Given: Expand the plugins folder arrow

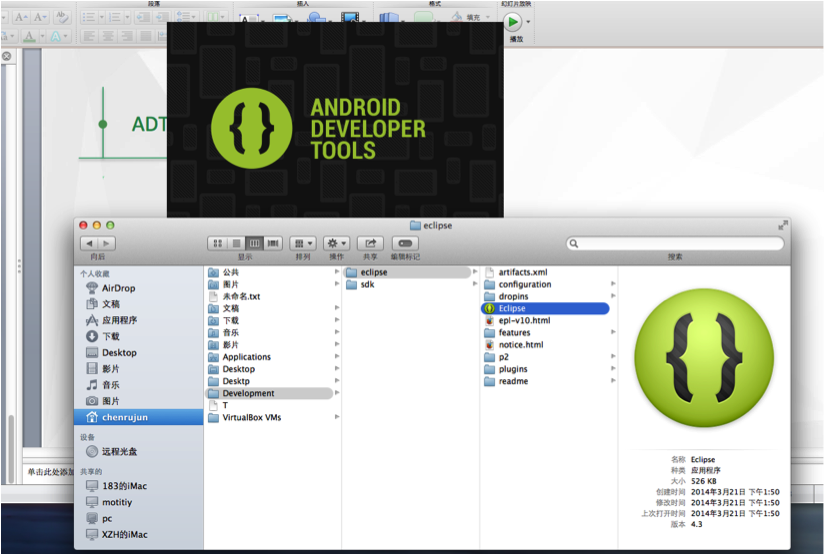Looking at the screenshot, I should (x=613, y=369).
